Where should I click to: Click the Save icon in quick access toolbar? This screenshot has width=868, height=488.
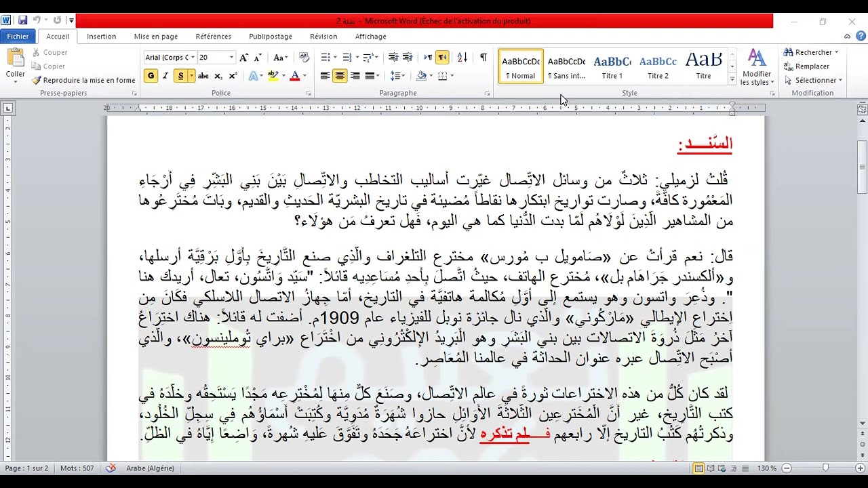[x=22, y=20]
